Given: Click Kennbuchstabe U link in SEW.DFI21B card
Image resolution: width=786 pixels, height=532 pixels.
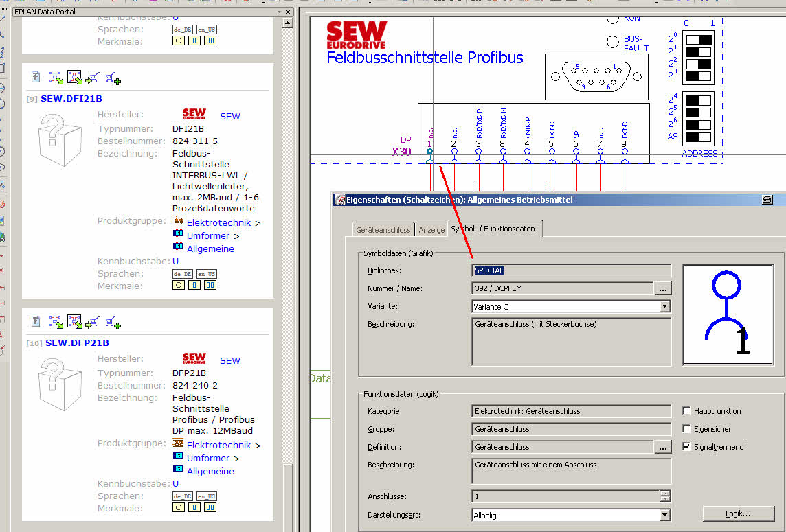Looking at the screenshot, I should (175, 262).
